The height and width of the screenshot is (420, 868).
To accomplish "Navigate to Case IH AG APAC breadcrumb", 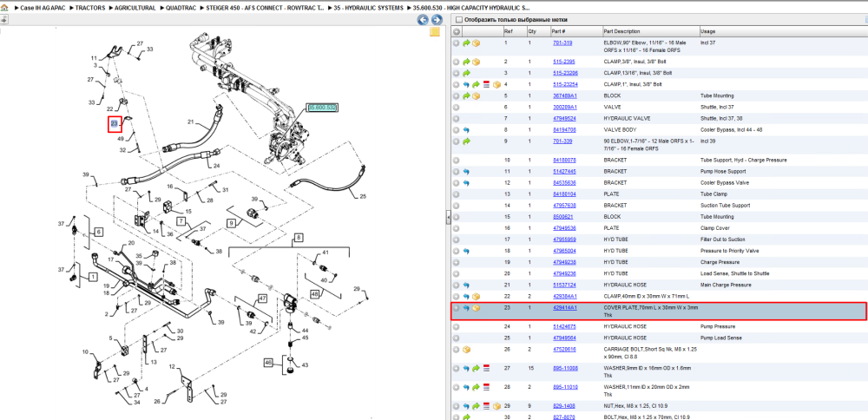I will (42, 9).
